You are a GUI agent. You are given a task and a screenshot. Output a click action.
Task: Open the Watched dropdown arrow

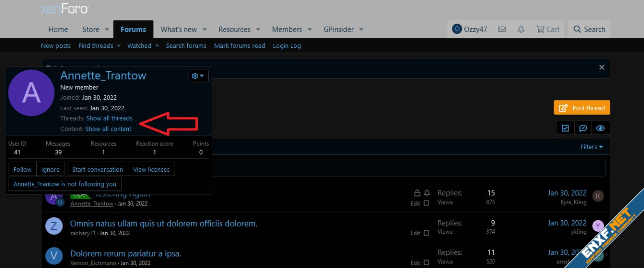point(157,46)
